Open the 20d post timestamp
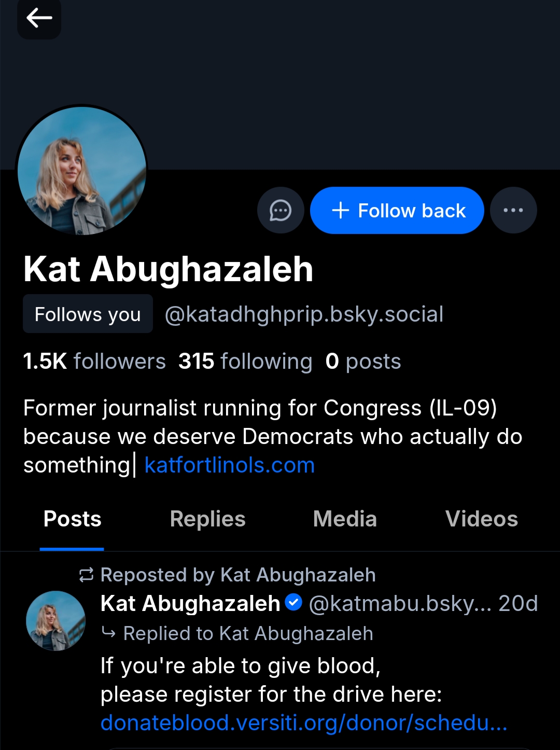 click(x=518, y=604)
